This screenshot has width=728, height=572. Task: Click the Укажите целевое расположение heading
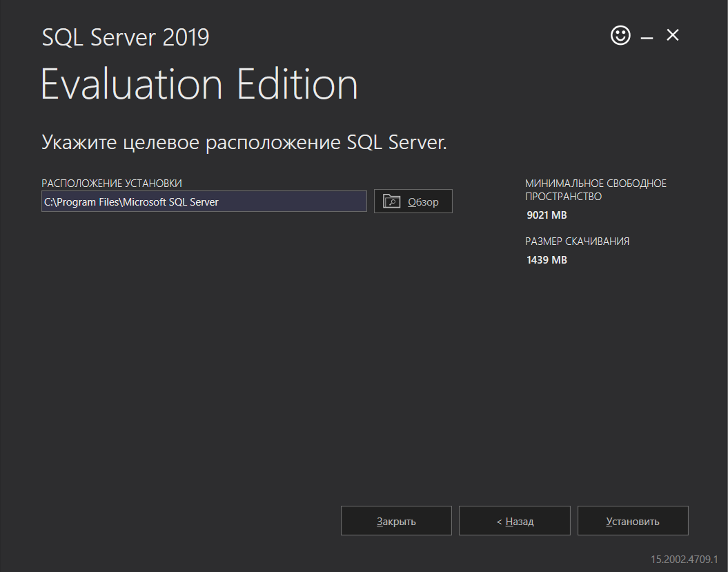point(244,143)
